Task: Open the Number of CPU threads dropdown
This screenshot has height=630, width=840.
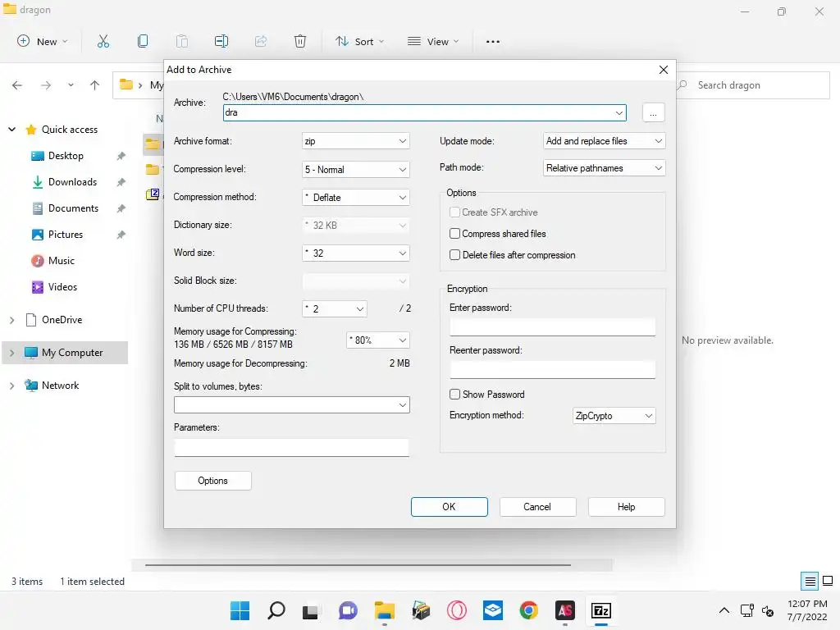Action: point(335,308)
